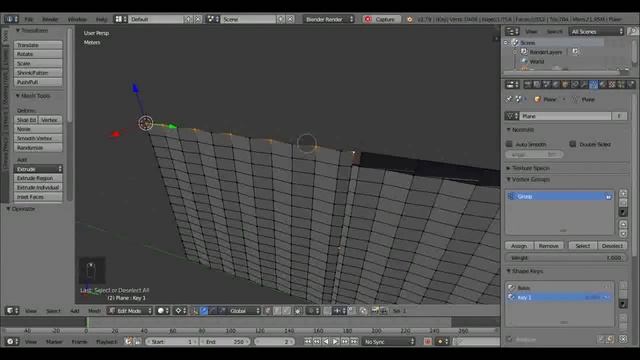This screenshot has height=360, width=640.
Task: Open the Render Layers properties tab icon
Action: pyautogui.click(x=537, y=84)
